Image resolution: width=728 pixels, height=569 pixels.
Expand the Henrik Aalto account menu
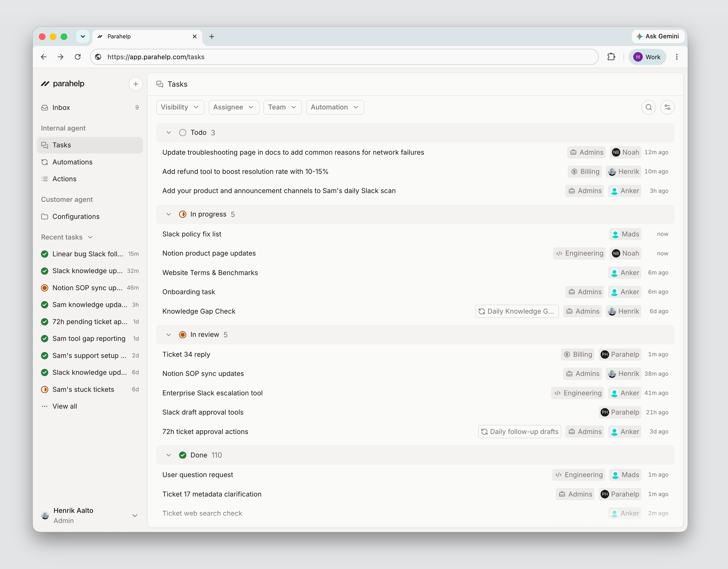click(x=135, y=516)
